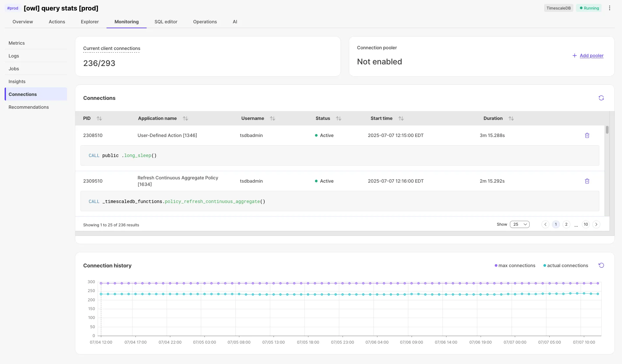The image size is (622, 364).
Task: Go to next page of connections
Action: [596, 224]
